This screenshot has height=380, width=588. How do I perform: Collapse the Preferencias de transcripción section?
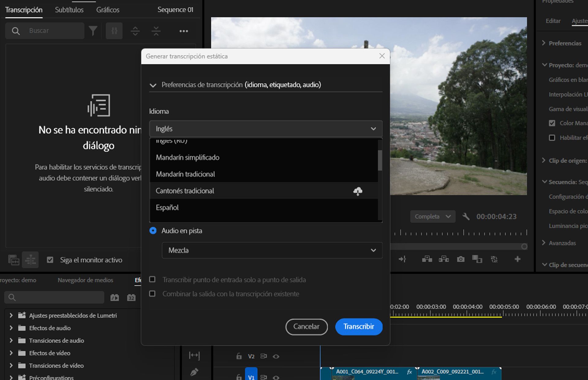(x=153, y=85)
